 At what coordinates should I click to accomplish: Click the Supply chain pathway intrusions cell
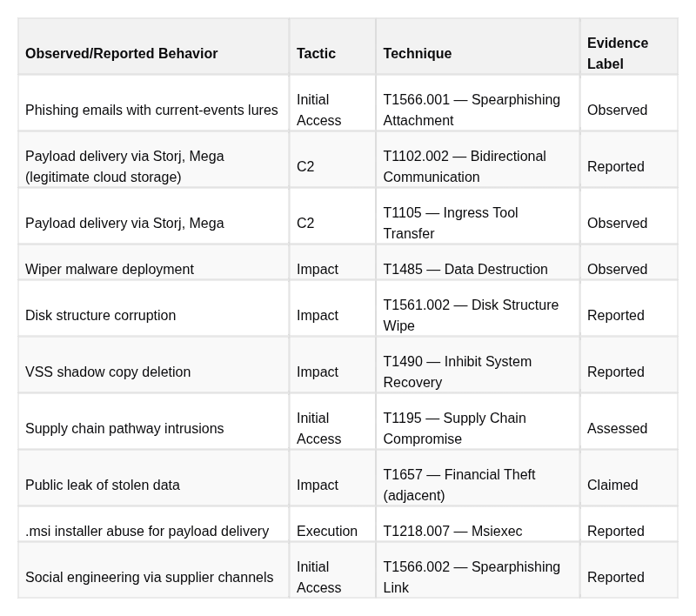point(154,422)
